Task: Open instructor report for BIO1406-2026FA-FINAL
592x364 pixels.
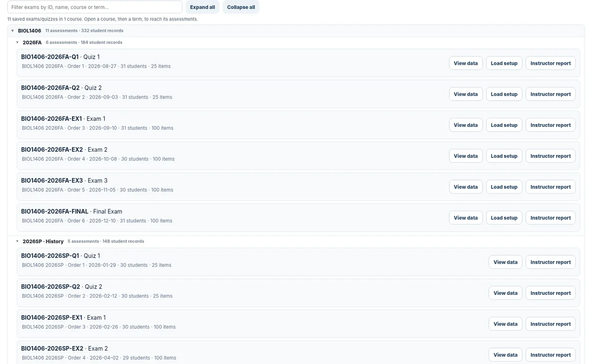Action: pos(550,218)
